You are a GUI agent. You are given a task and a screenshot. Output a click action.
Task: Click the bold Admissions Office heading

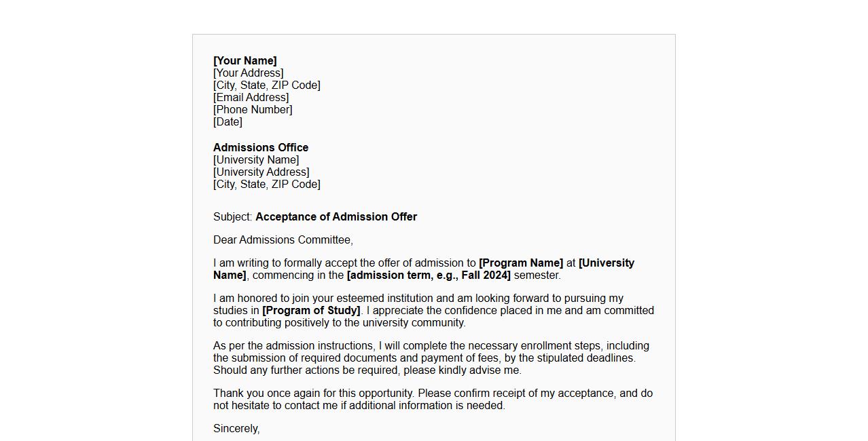pyautogui.click(x=260, y=148)
